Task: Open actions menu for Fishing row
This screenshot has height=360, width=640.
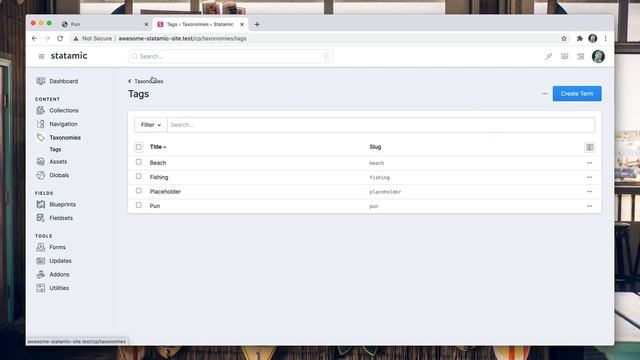Action: click(x=589, y=177)
